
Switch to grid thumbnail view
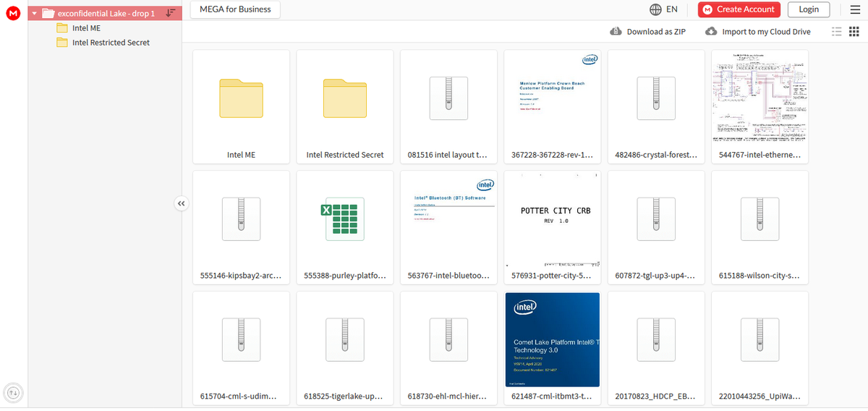[x=855, y=32]
